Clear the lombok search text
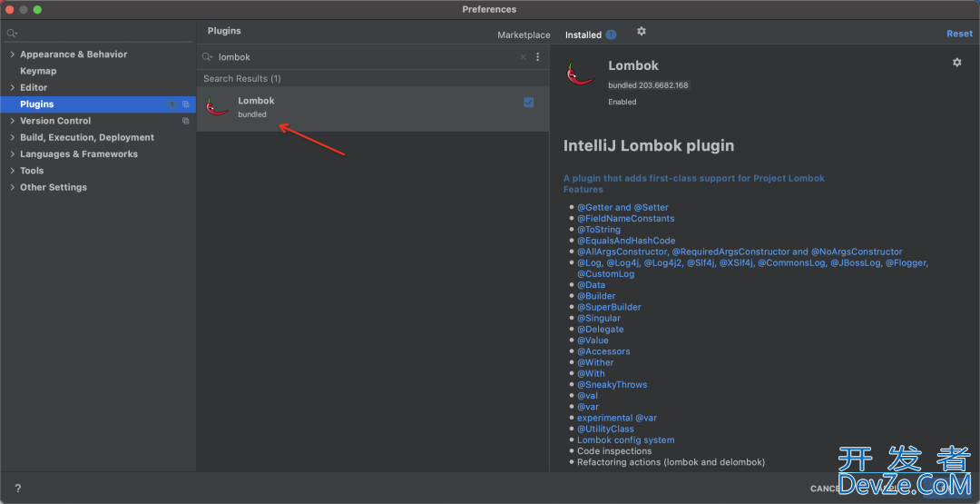Screen dimensions: 980x504 click(x=524, y=57)
